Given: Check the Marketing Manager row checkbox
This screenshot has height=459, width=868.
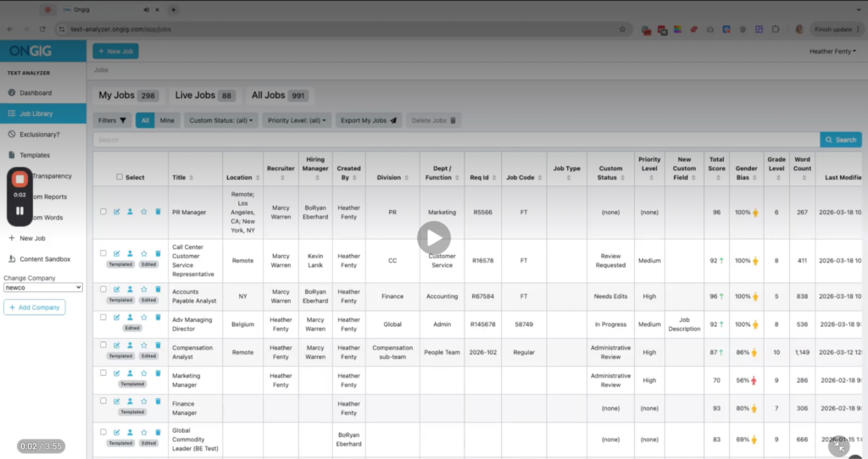Looking at the screenshot, I should (103, 373).
